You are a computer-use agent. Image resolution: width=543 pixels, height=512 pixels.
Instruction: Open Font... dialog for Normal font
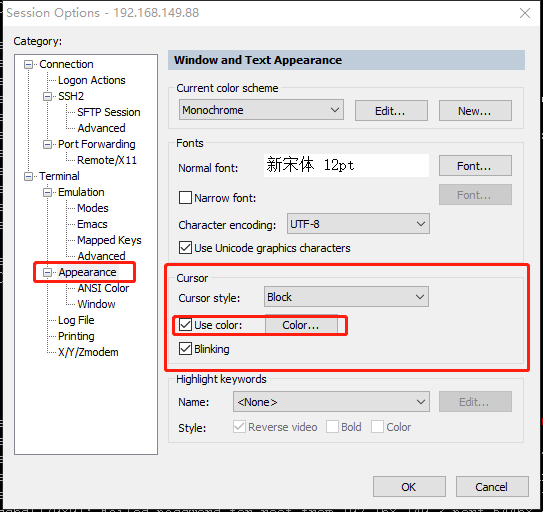475,166
